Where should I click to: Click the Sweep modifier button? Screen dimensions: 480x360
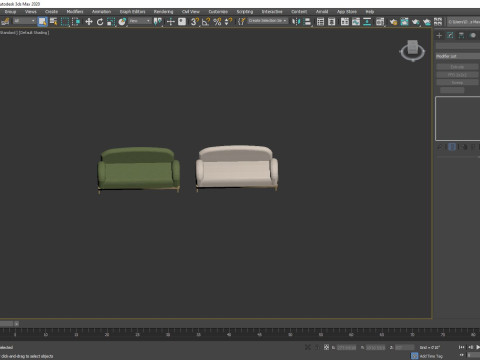click(457, 82)
